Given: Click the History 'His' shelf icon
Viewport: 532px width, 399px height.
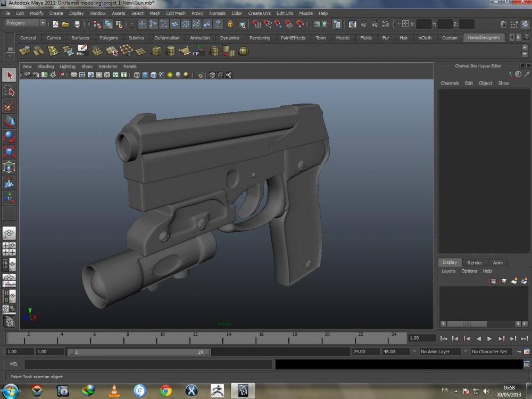Looking at the screenshot, I should 81,51.
